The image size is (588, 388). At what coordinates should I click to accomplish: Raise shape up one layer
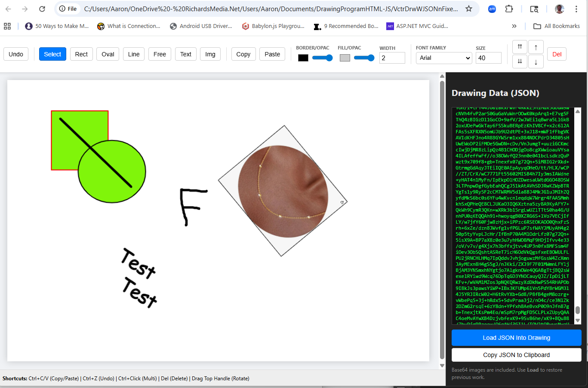pos(536,47)
